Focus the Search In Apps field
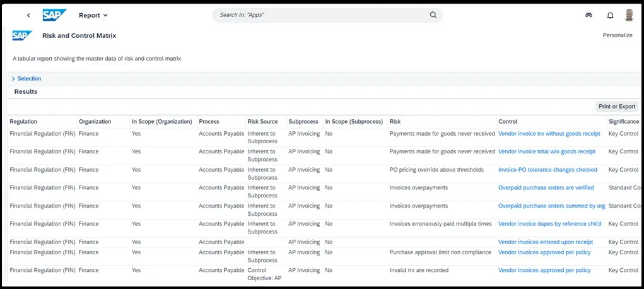Image resolution: width=644 pixels, height=289 pixels. (322, 15)
